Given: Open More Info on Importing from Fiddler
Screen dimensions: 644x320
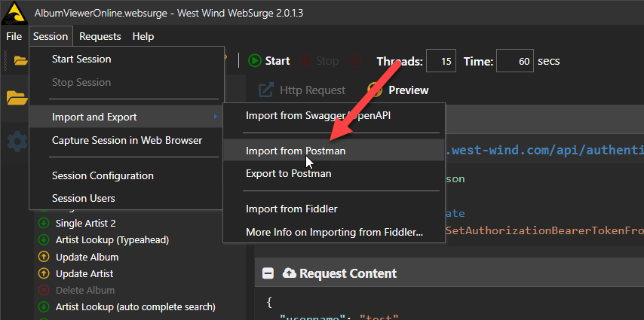Looking at the screenshot, I should click(334, 232).
